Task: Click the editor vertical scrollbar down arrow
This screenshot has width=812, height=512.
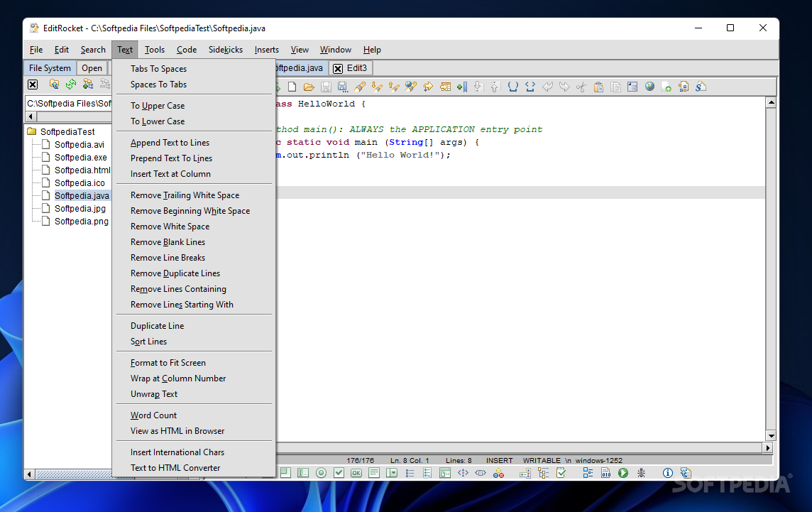Action: click(x=771, y=436)
